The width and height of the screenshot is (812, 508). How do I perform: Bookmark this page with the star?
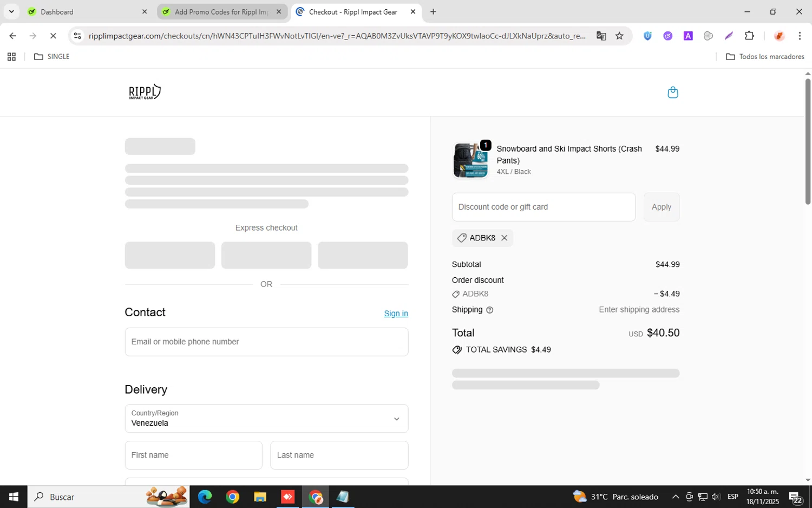619,36
